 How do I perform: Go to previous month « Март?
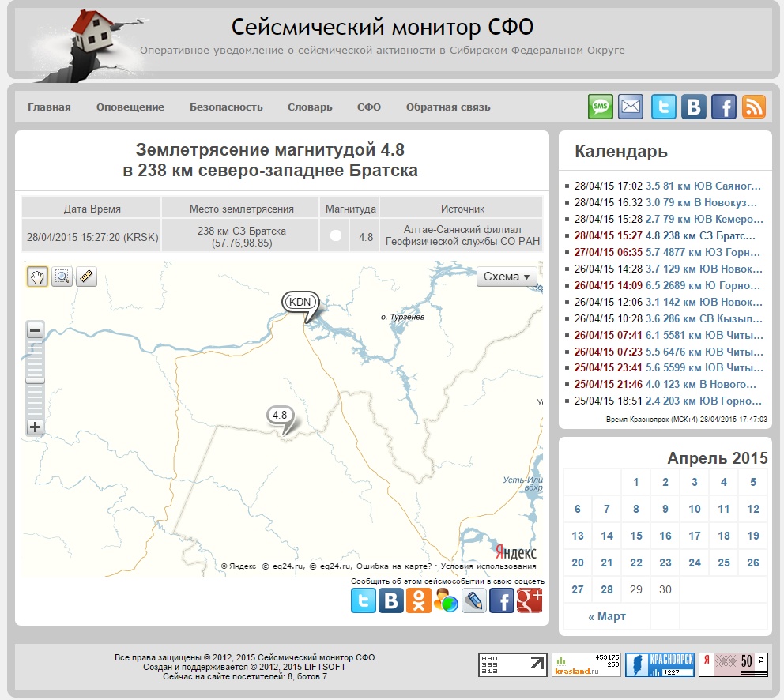coord(607,616)
